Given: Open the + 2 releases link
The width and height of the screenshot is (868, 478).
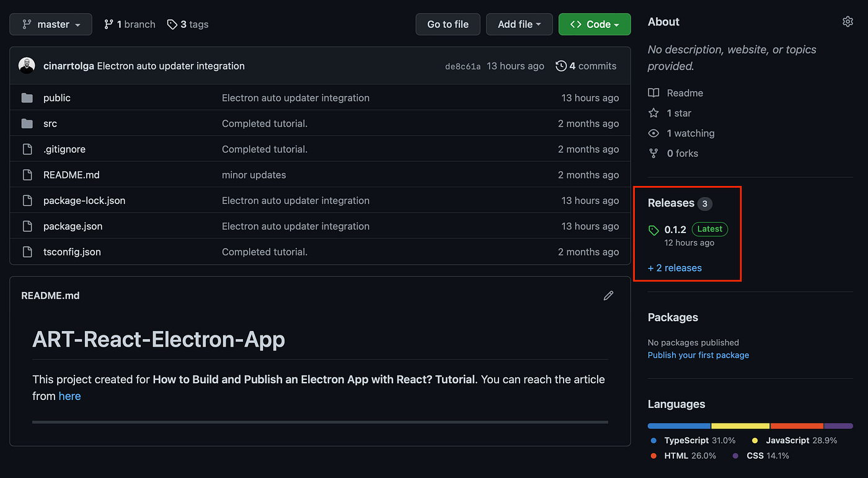Looking at the screenshot, I should [675, 268].
